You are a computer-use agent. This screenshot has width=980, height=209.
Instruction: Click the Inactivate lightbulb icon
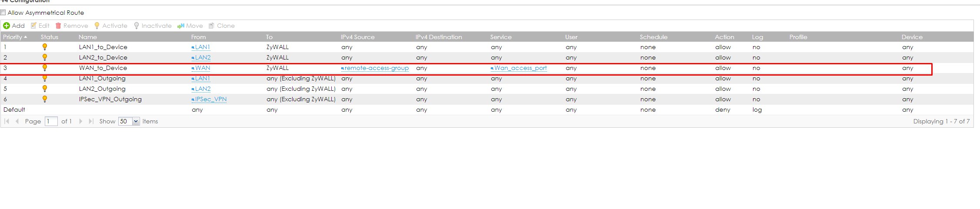point(137,26)
